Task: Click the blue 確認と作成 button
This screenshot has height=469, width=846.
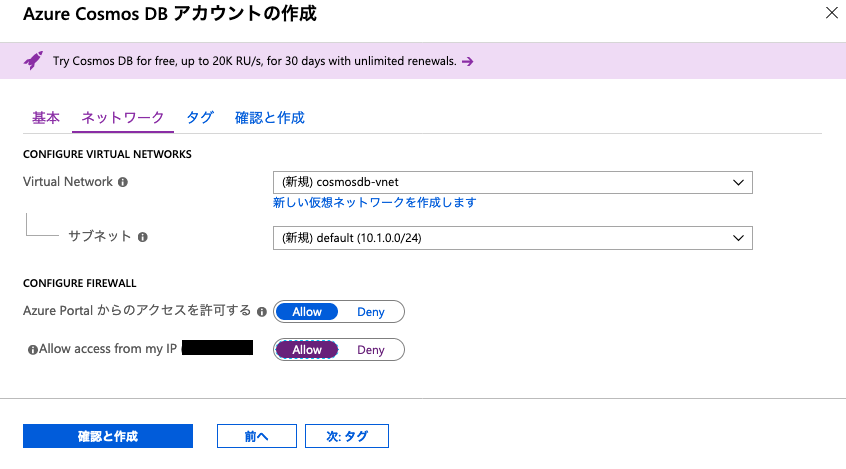Action: point(108,436)
